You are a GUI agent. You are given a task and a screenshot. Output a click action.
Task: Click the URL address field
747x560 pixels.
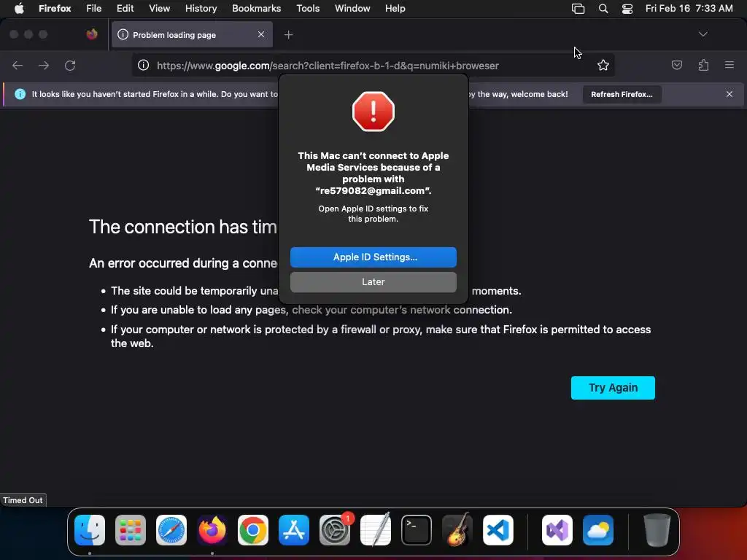(x=371, y=66)
